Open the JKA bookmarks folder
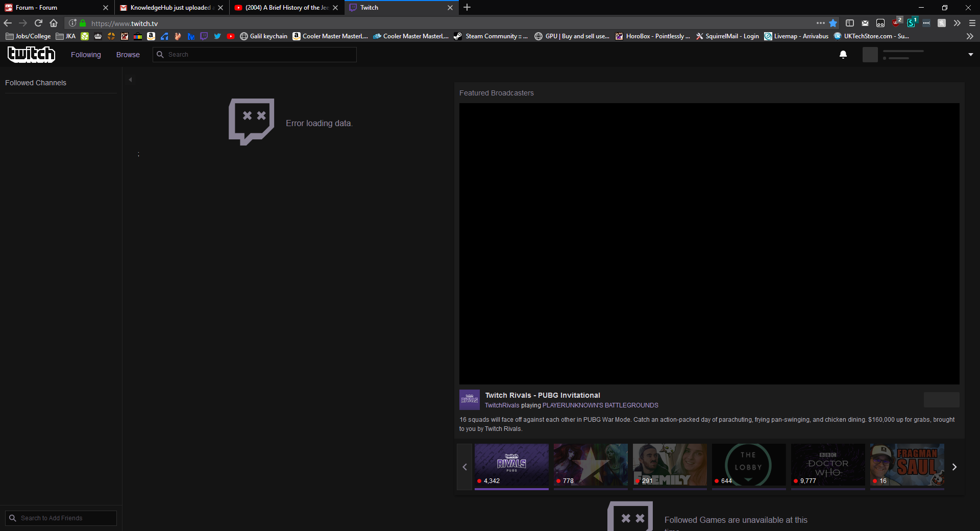980x531 pixels. 66,36
